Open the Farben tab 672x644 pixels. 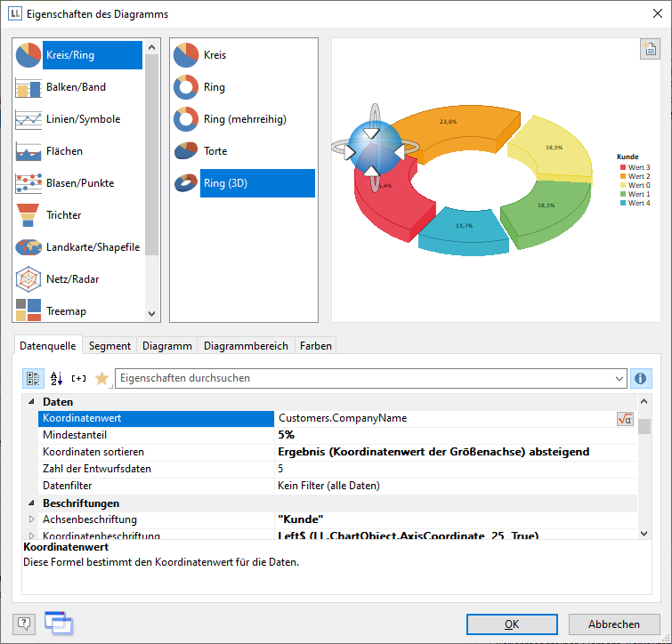pyautogui.click(x=315, y=346)
